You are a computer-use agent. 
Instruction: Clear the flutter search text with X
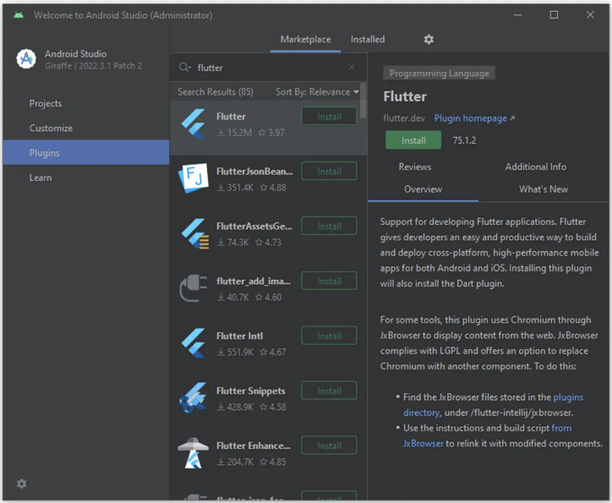pos(351,67)
